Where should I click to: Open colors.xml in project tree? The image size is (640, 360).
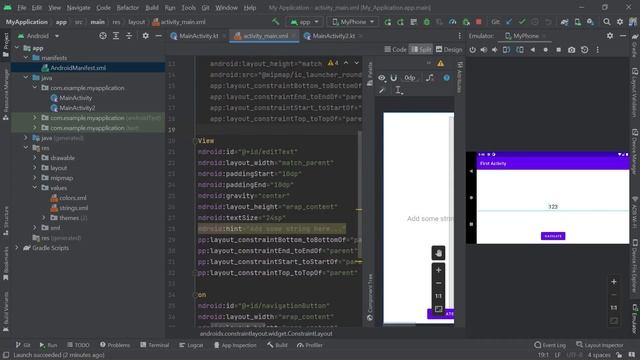click(73, 198)
